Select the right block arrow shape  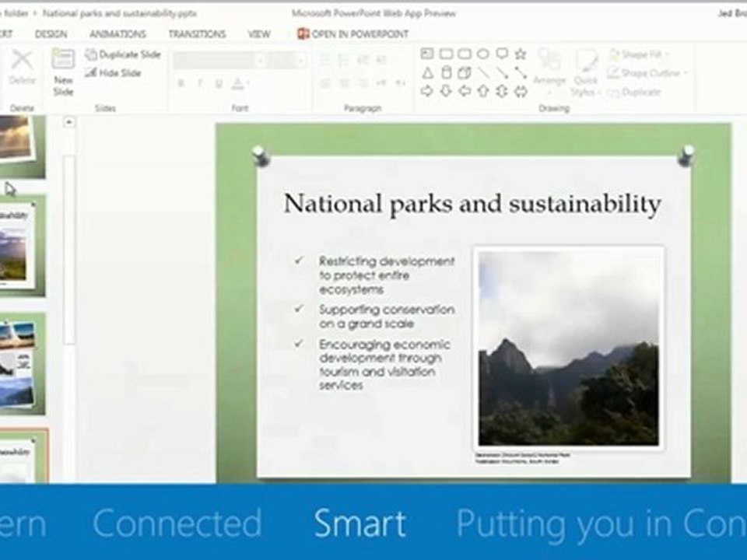(427, 91)
